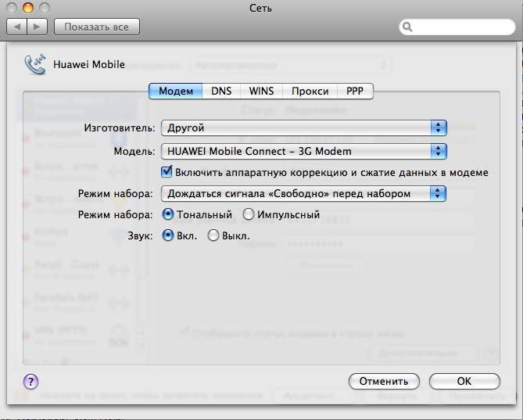
Task: Click the back navigation arrow
Action: [x=17, y=27]
